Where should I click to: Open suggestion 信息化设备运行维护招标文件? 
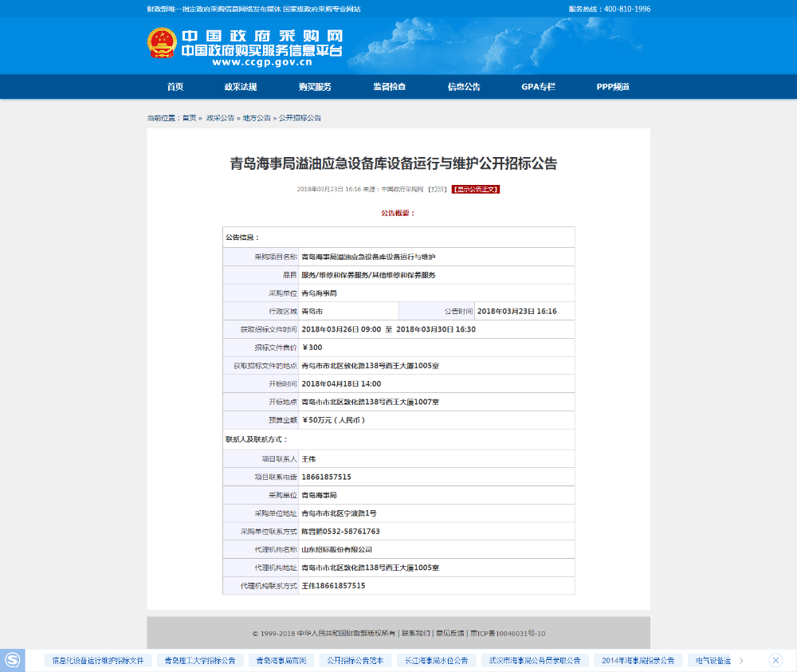coord(98,660)
